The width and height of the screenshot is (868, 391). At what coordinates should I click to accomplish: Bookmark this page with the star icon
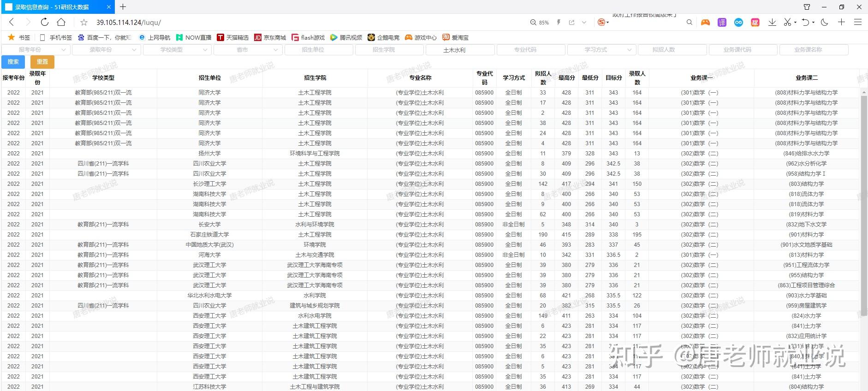(84, 22)
